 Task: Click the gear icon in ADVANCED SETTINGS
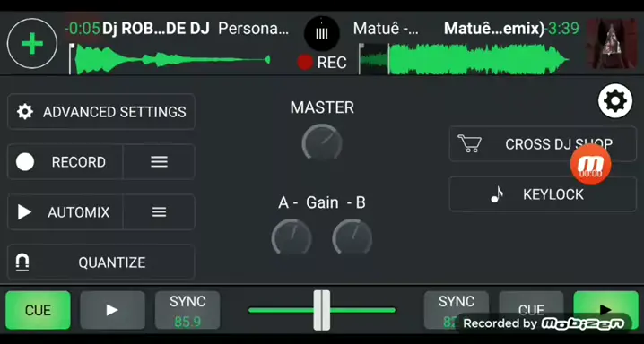coord(24,111)
